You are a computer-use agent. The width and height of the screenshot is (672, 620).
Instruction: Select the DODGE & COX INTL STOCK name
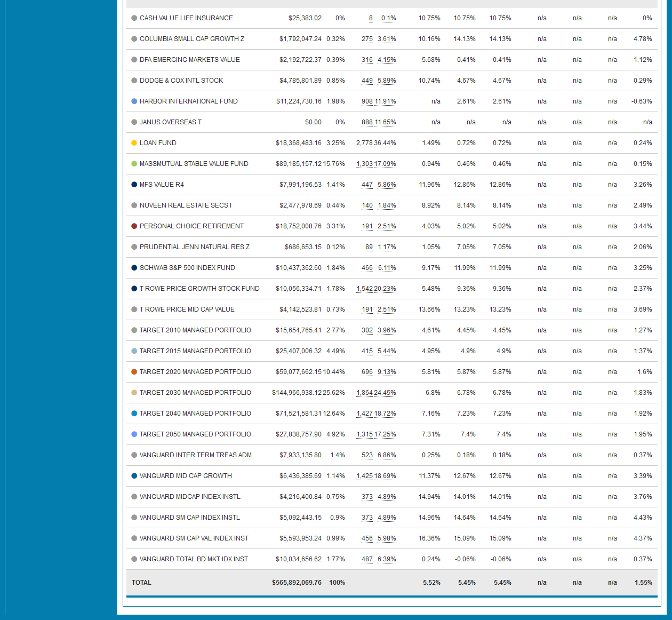[181, 81]
